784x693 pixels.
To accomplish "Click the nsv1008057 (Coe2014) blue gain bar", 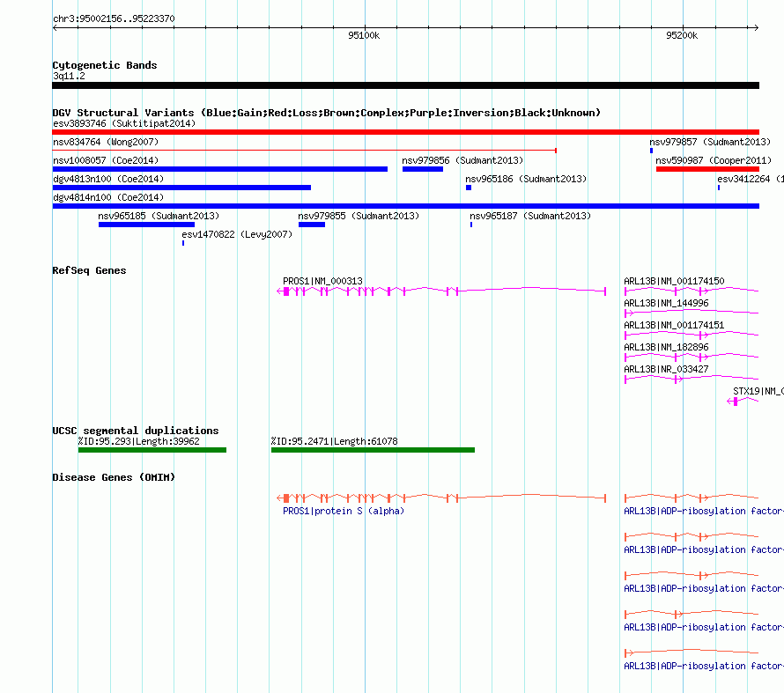I will click(x=220, y=169).
